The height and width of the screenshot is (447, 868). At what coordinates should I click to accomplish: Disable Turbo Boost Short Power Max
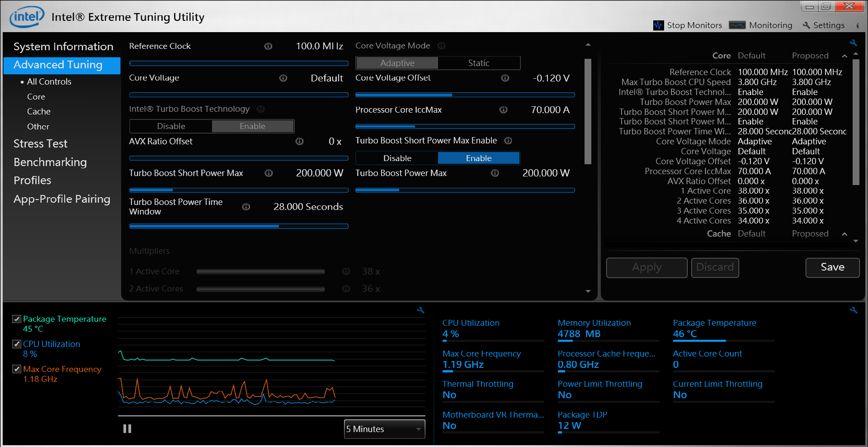tap(397, 158)
